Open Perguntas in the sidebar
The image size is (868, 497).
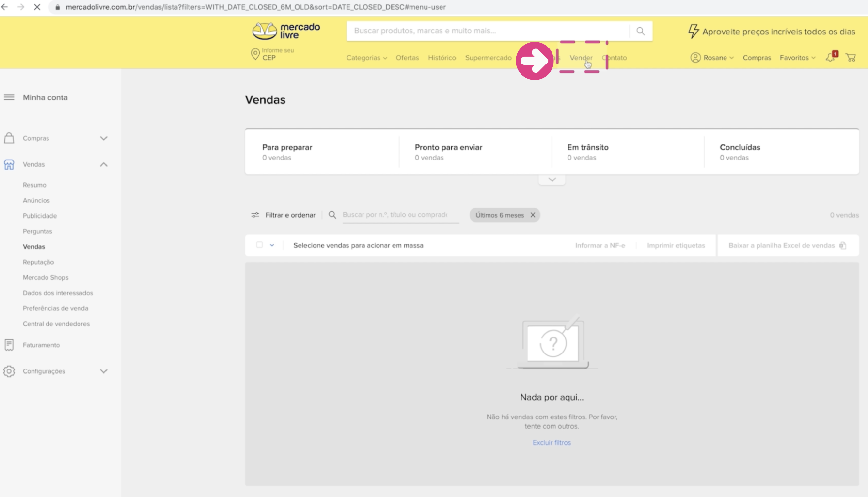tap(37, 231)
